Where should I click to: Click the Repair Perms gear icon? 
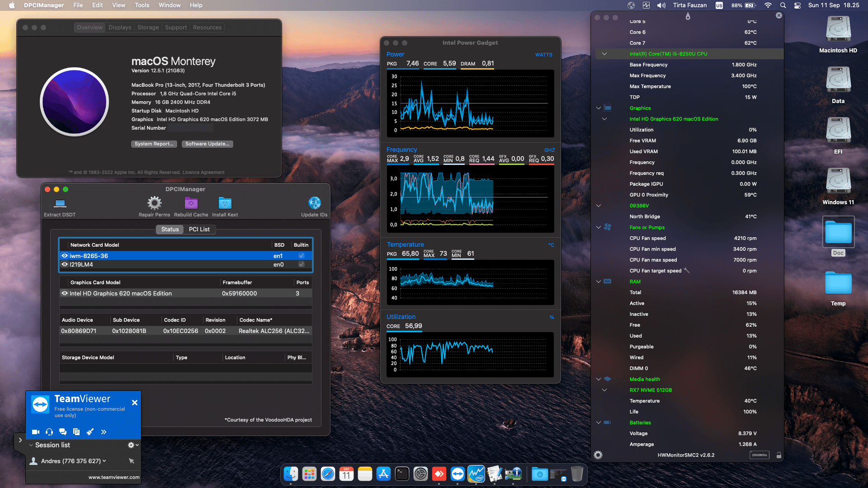154,203
